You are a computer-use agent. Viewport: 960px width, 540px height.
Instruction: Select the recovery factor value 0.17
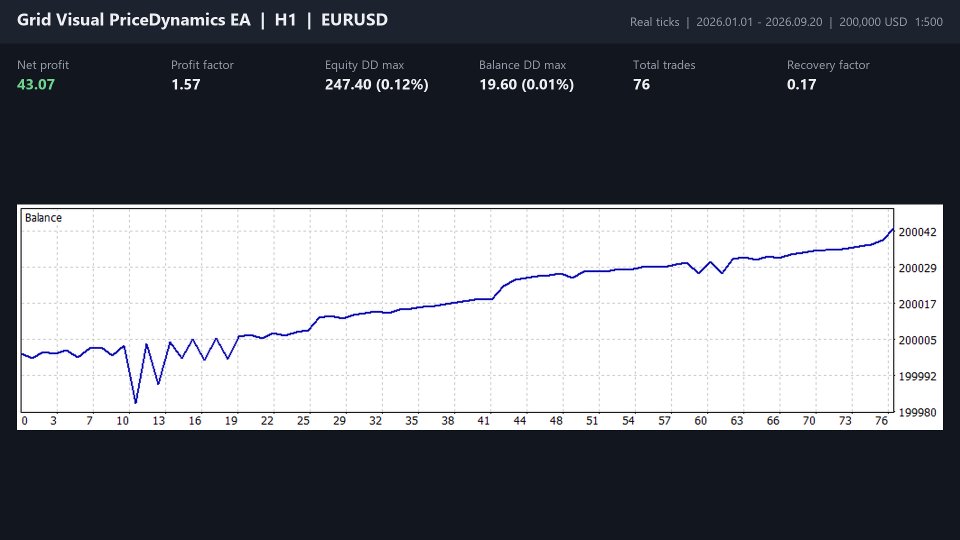(x=801, y=84)
